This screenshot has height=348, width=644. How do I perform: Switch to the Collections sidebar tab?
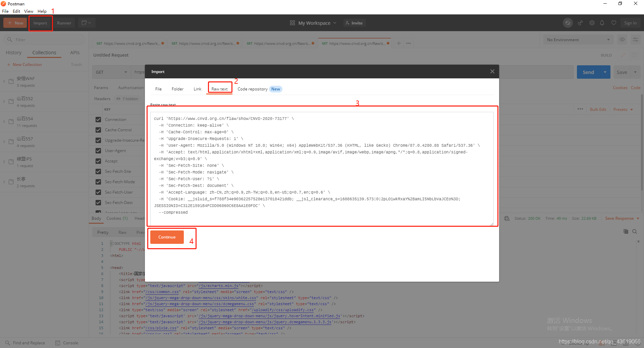pos(44,53)
